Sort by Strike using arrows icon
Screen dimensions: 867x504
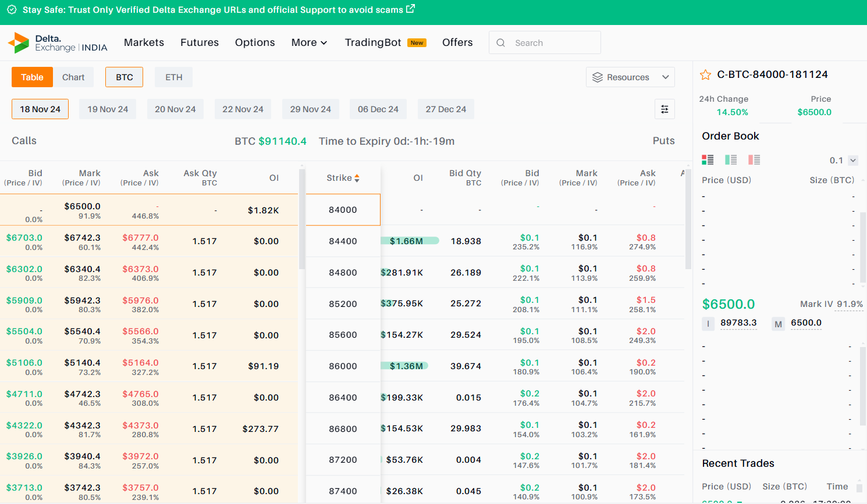pos(357,178)
